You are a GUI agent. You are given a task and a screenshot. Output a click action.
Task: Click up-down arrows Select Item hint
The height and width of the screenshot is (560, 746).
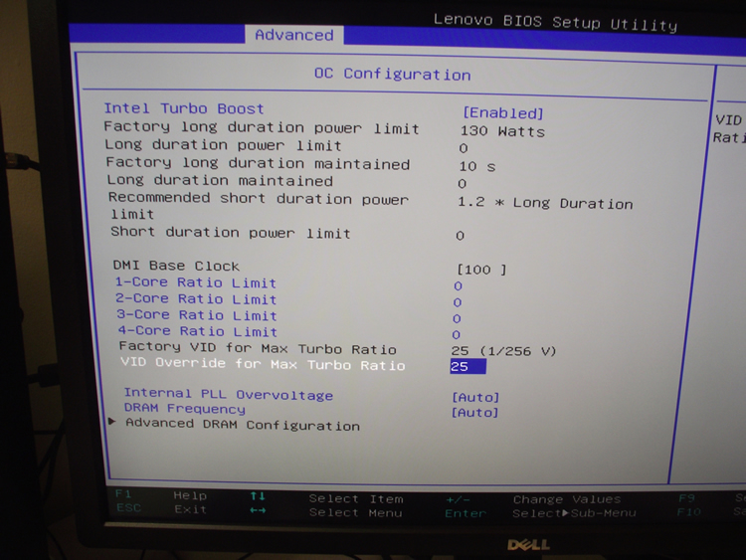[x=327, y=497]
